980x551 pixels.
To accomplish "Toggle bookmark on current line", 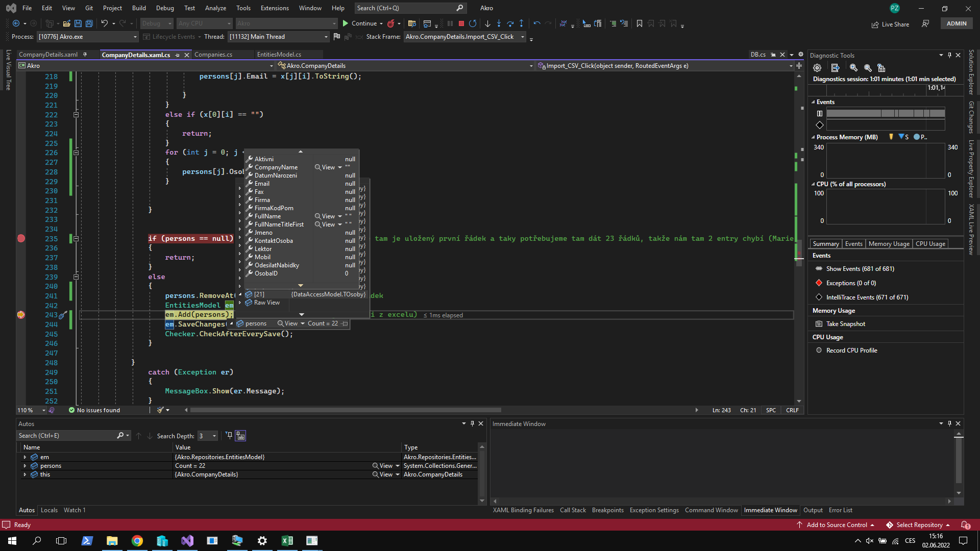I will 640,23.
